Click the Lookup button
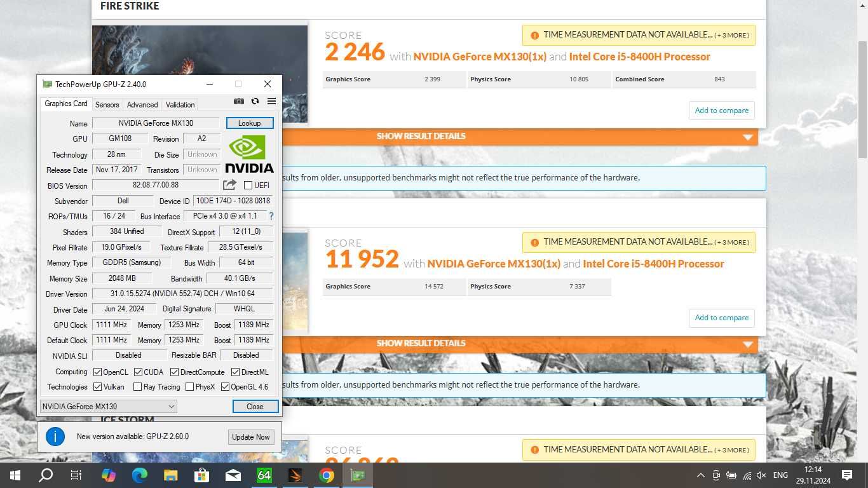Viewport: 868px width, 488px height. [250, 123]
